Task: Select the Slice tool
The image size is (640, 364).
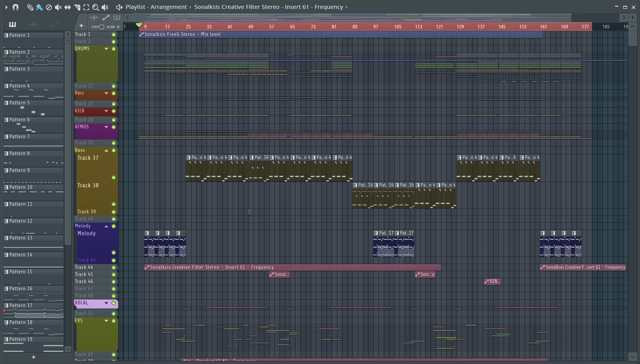Action: pyautogui.click(x=77, y=7)
